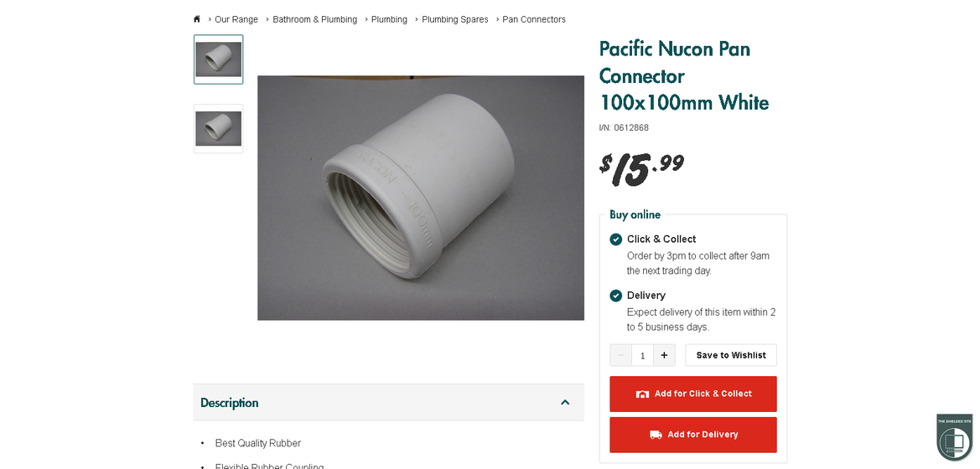Click the quantity input field
This screenshot has height=469, width=980.
click(642, 355)
